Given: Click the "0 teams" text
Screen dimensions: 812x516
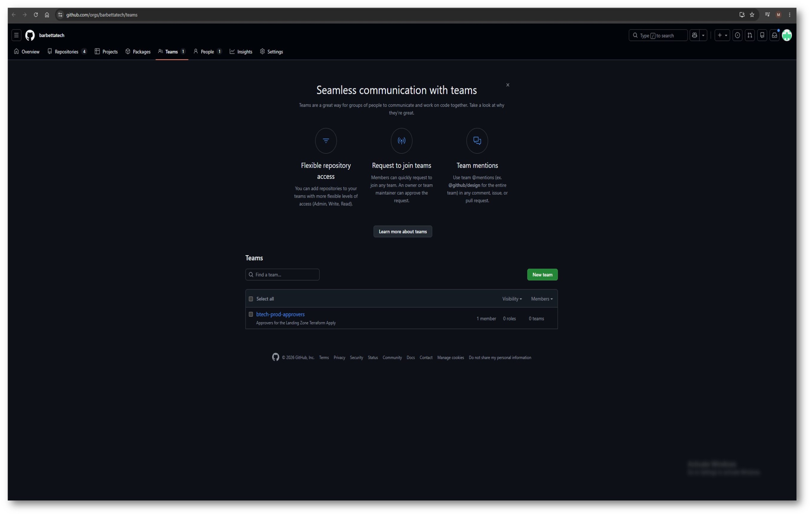Looking at the screenshot, I should click(536, 319).
